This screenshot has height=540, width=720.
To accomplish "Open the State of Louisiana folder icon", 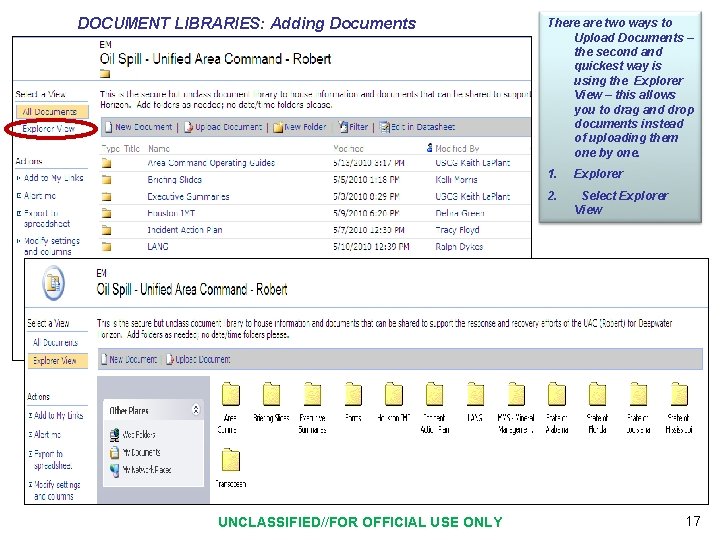I will 638,394.
